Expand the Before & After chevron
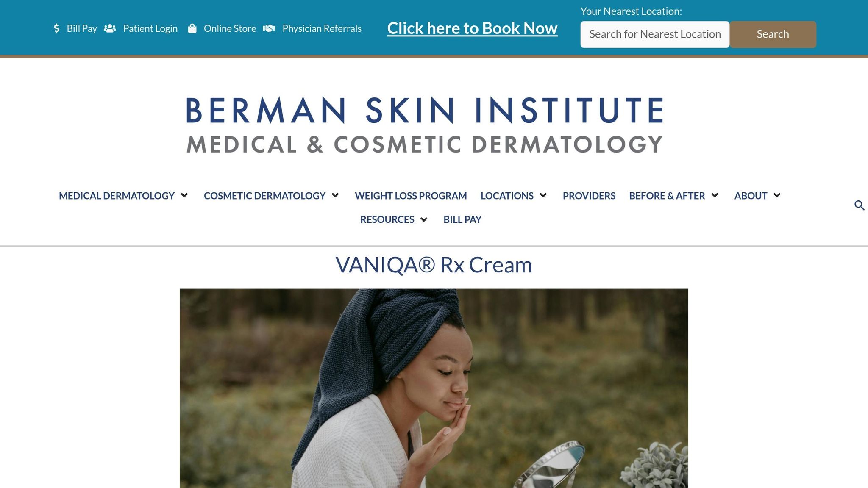The image size is (868, 488). tap(715, 195)
